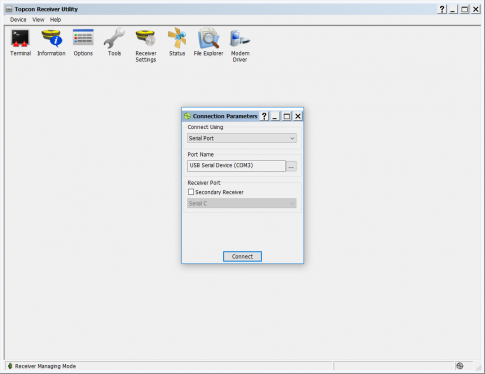This screenshot has width=485, height=374.
Task: Click the Receiver Managing Mode status icon
Action: 10,366
